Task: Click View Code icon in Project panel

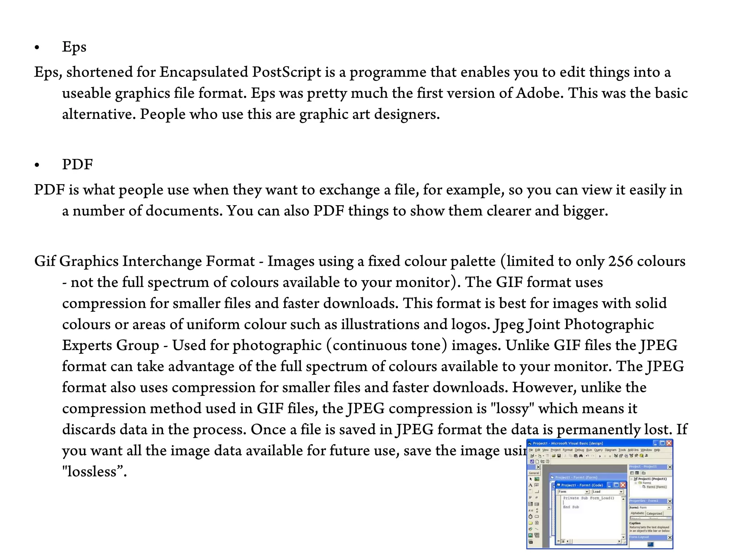Action: 632,473
